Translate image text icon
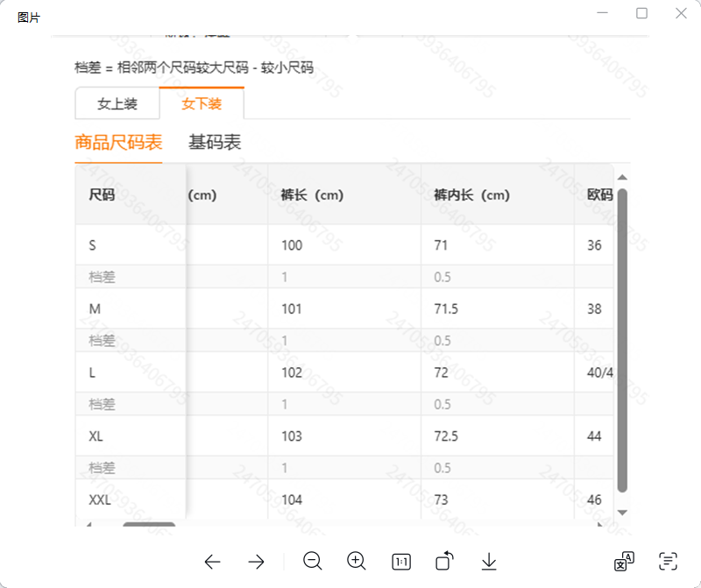Image resolution: width=701 pixels, height=588 pixels. (x=624, y=561)
